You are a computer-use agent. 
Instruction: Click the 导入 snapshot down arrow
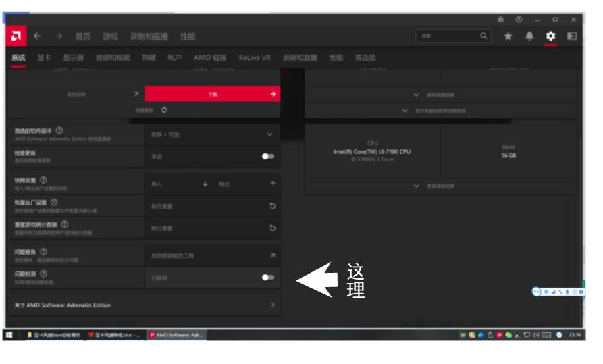[205, 184]
